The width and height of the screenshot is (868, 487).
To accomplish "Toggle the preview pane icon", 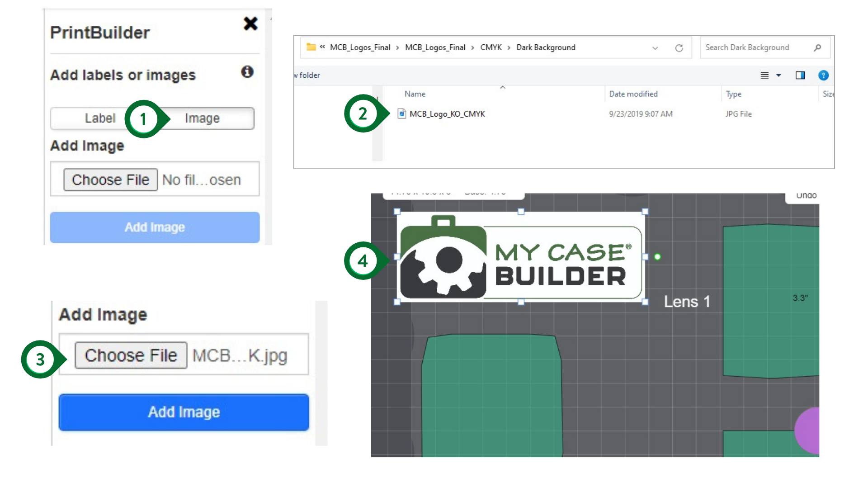I will click(x=800, y=76).
